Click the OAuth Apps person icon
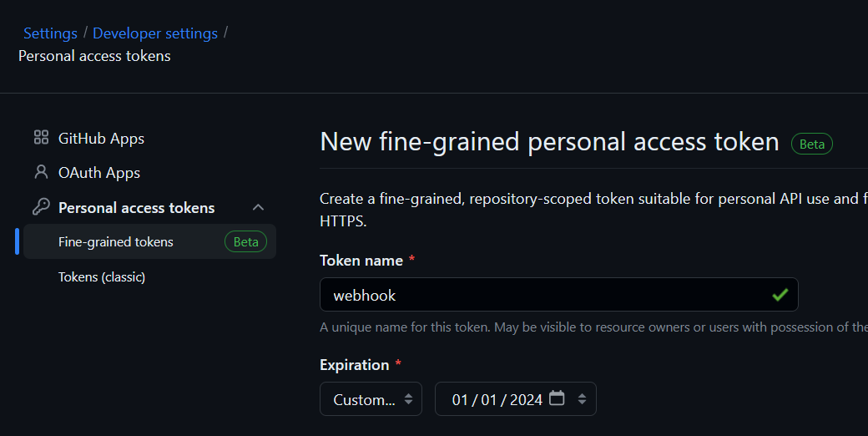868x436 pixels. (41, 173)
